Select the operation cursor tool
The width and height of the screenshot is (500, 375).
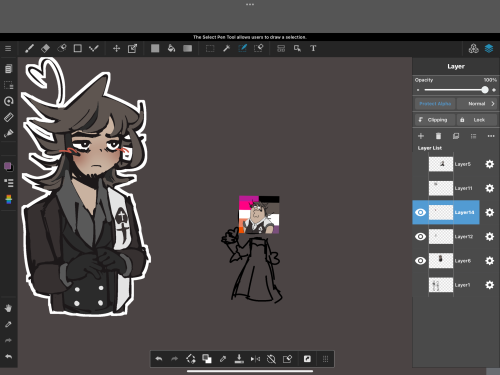(297, 49)
